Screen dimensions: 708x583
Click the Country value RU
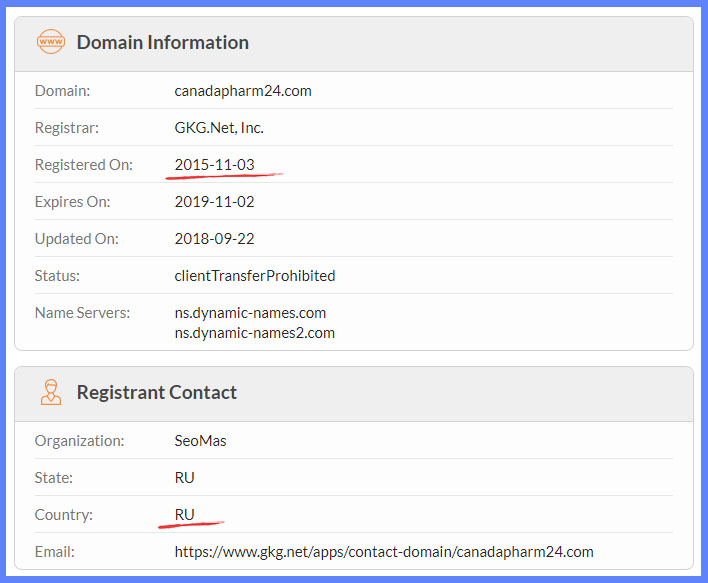(184, 515)
